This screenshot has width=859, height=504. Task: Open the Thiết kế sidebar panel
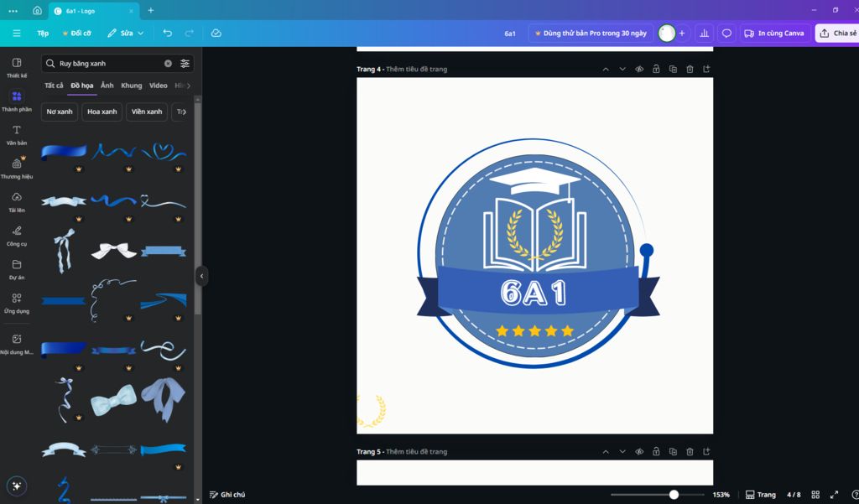[17, 67]
